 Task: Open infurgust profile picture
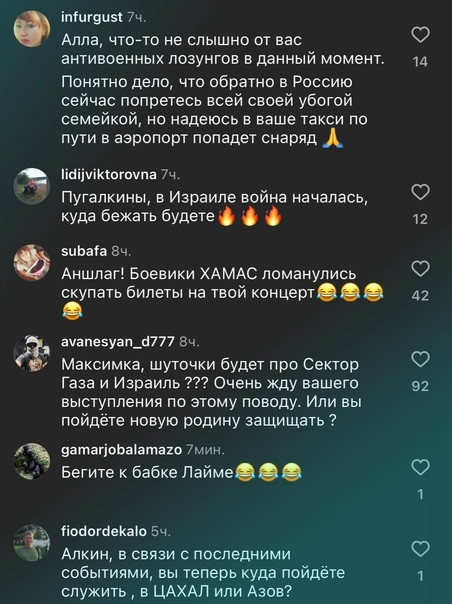(32, 29)
